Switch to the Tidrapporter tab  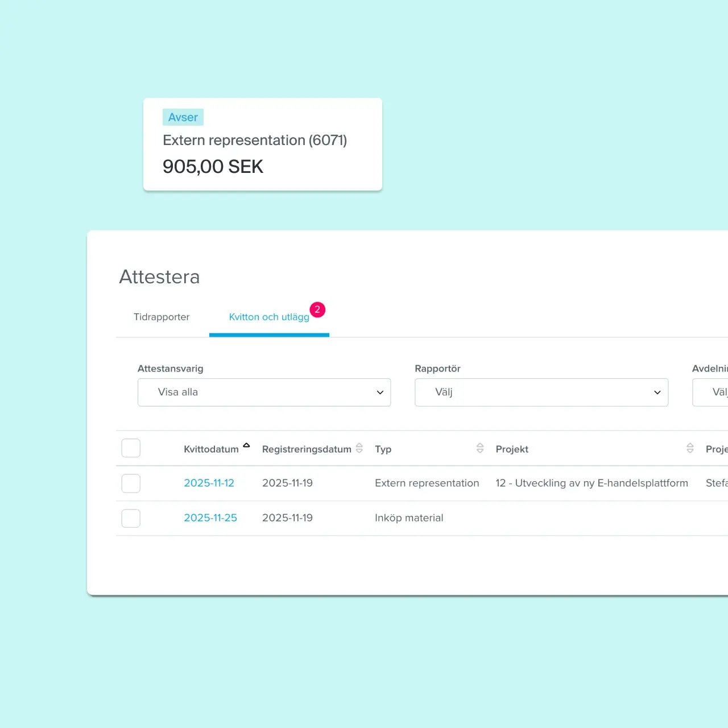point(162,317)
